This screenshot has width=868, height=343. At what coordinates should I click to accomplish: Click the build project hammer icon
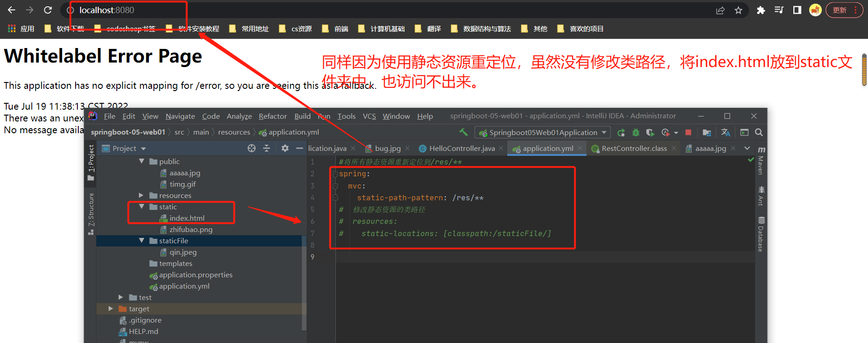point(463,132)
